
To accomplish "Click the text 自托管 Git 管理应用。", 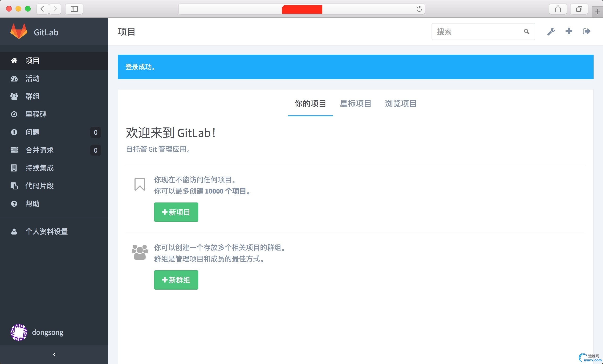I will point(159,149).
